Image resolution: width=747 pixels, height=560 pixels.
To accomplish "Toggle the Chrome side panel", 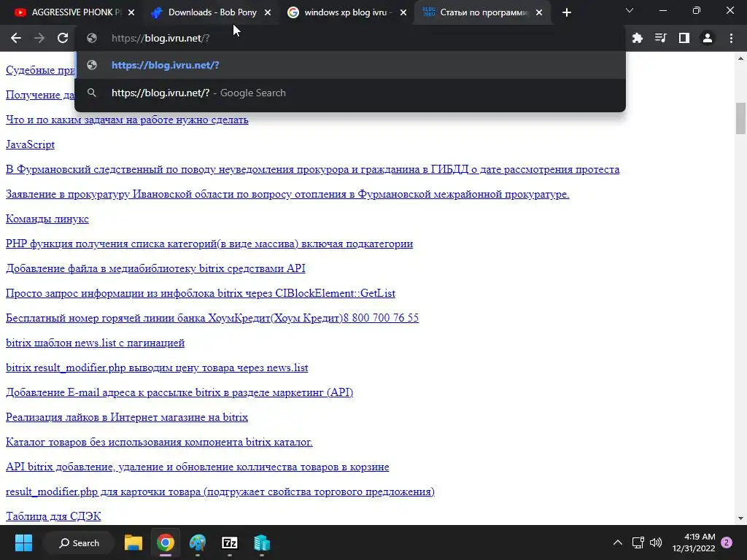I will (x=684, y=38).
